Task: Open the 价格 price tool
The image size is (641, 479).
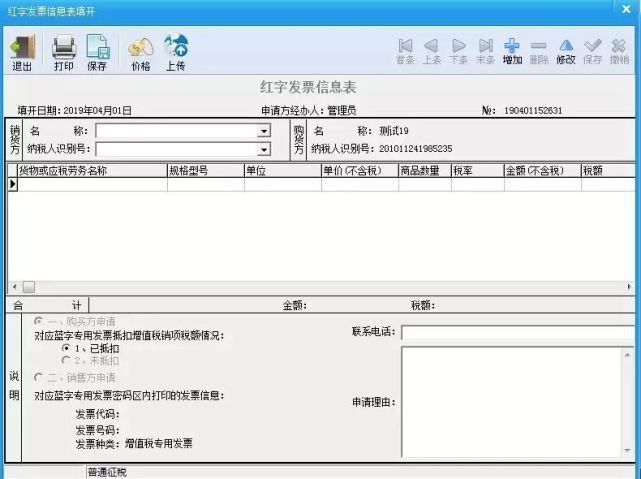Action: point(141,53)
